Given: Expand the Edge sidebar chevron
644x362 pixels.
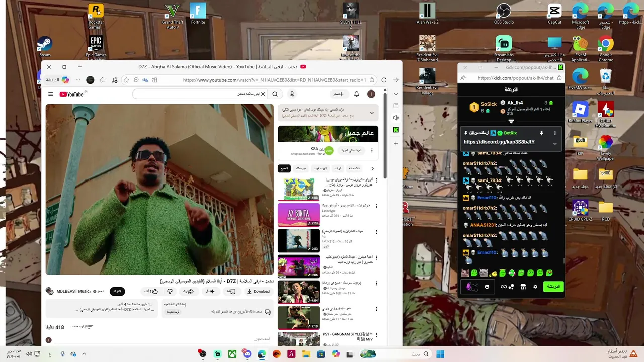Looking at the screenshot, I should [396, 94].
